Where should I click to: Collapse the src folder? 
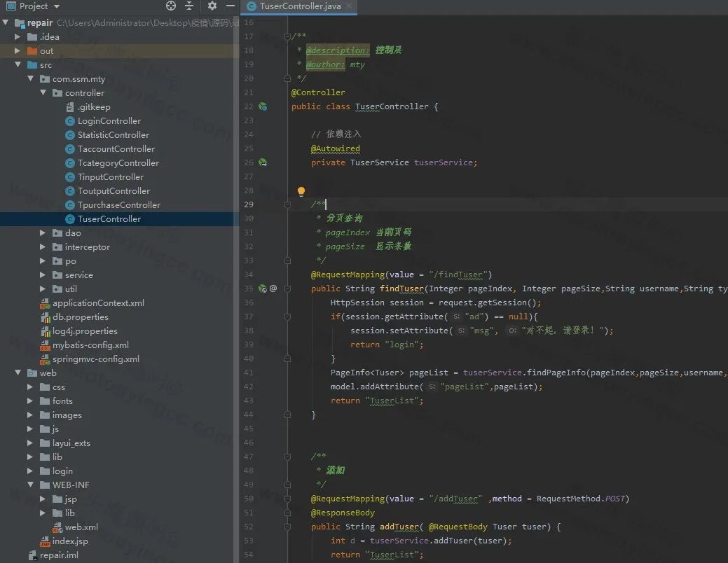(x=18, y=64)
